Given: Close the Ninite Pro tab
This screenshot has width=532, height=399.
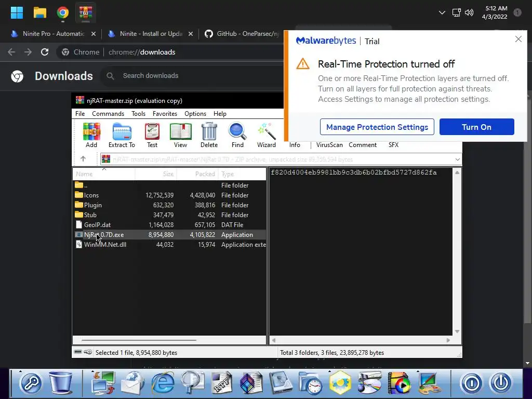Looking at the screenshot, I should [x=94, y=34].
